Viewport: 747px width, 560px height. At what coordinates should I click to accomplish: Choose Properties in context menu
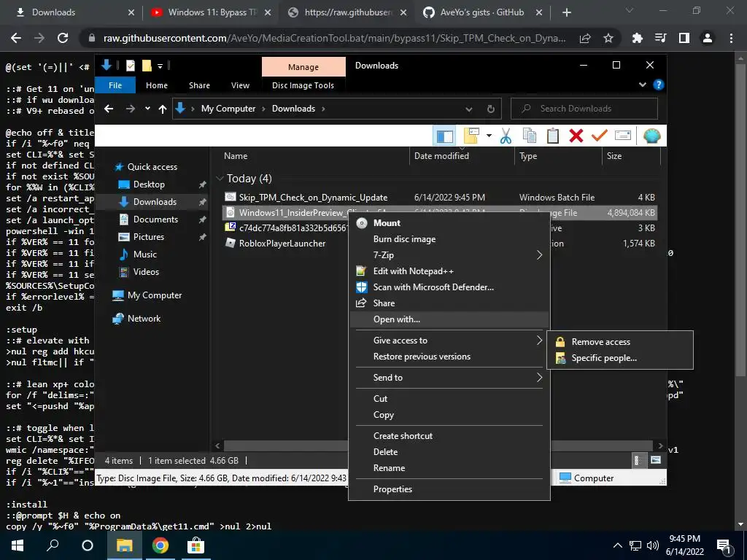392,489
